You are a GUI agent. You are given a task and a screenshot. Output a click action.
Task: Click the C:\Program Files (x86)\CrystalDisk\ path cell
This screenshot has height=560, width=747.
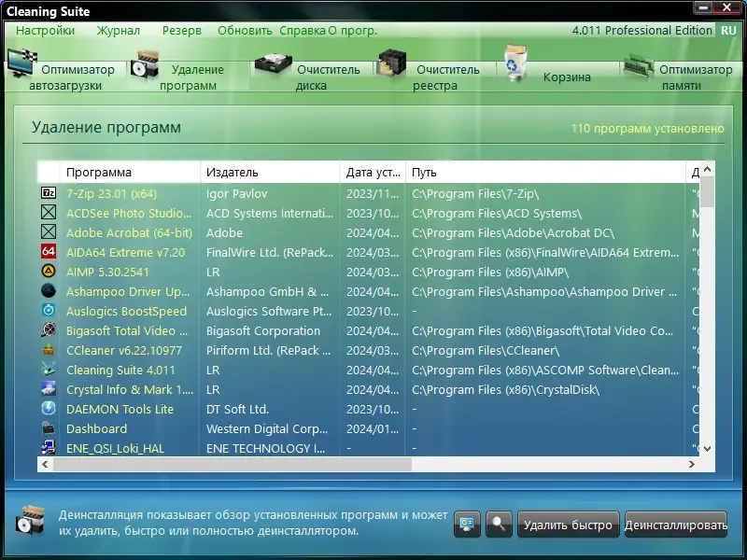pos(505,389)
